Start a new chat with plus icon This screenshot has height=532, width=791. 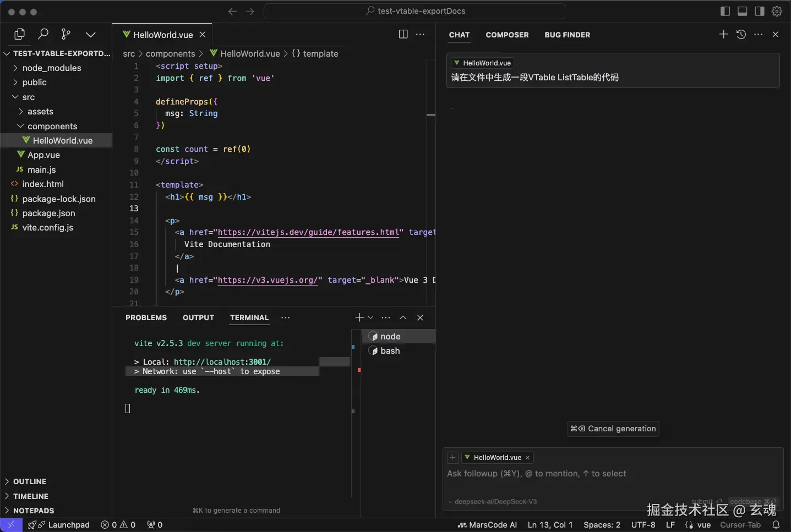723,34
